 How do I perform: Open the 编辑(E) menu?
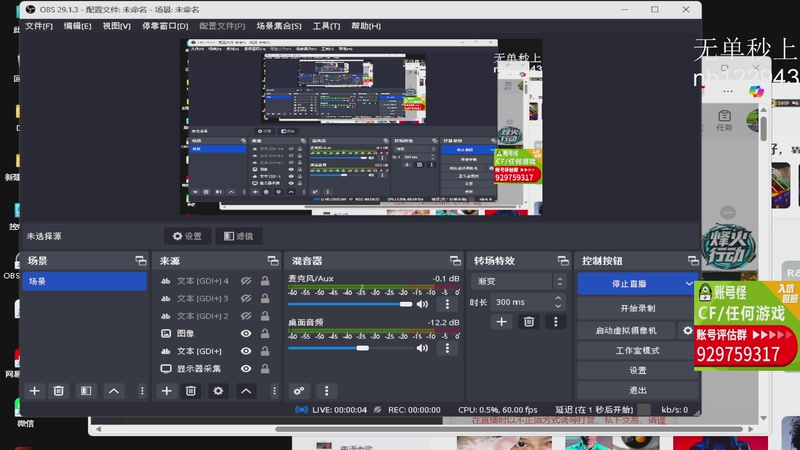coord(78,26)
